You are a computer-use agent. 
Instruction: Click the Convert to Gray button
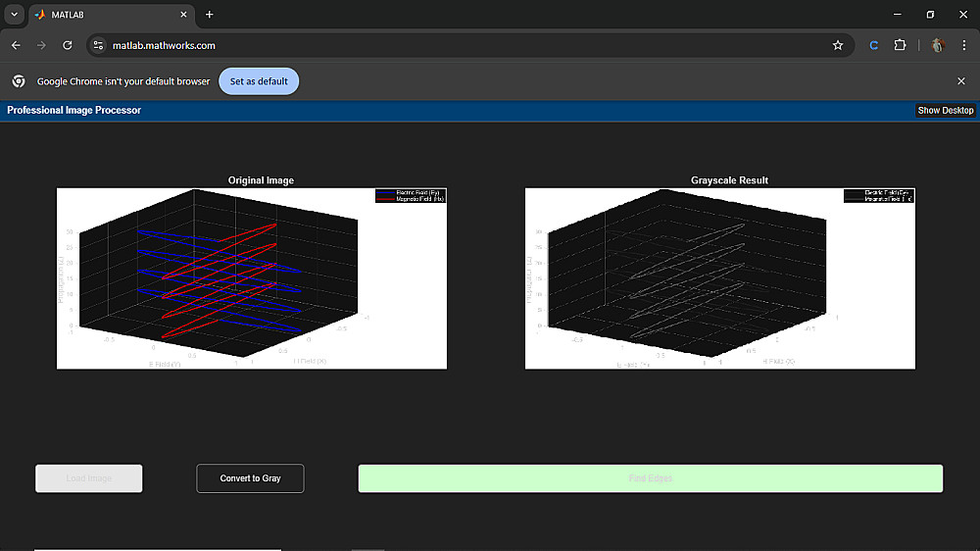coord(250,478)
